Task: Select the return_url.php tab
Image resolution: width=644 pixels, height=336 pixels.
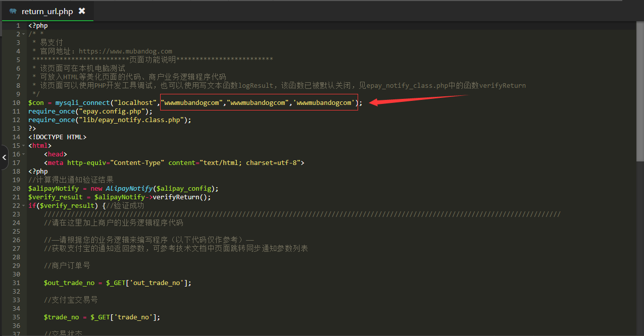Action: tap(47, 11)
